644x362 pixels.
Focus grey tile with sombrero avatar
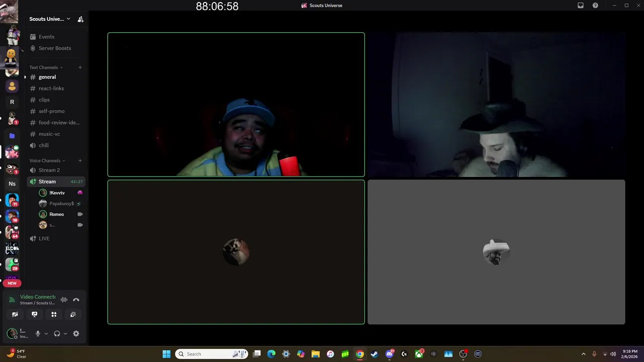pos(496,252)
